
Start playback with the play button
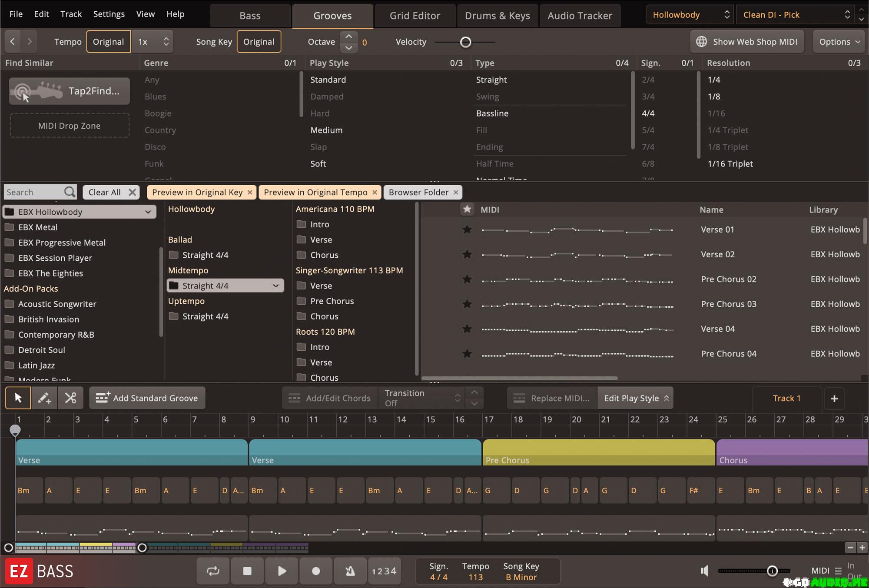pyautogui.click(x=282, y=571)
